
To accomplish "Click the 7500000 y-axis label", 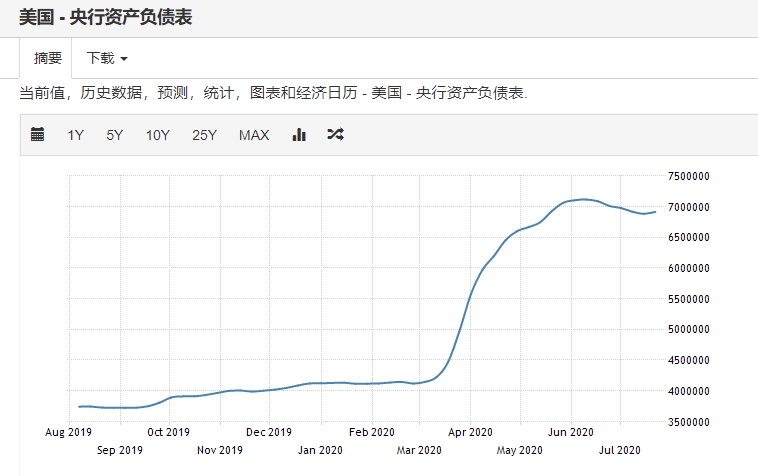I will (687, 176).
